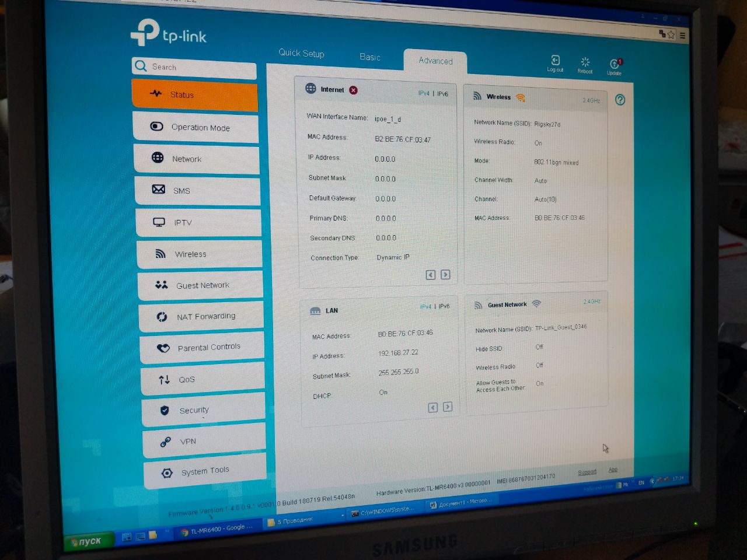Open help via question mark icon

[x=620, y=100]
